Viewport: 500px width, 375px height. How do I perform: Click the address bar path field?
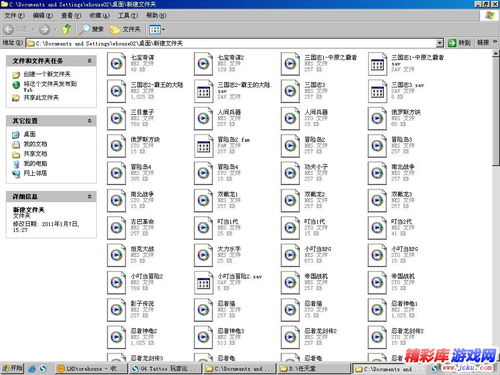[231, 43]
